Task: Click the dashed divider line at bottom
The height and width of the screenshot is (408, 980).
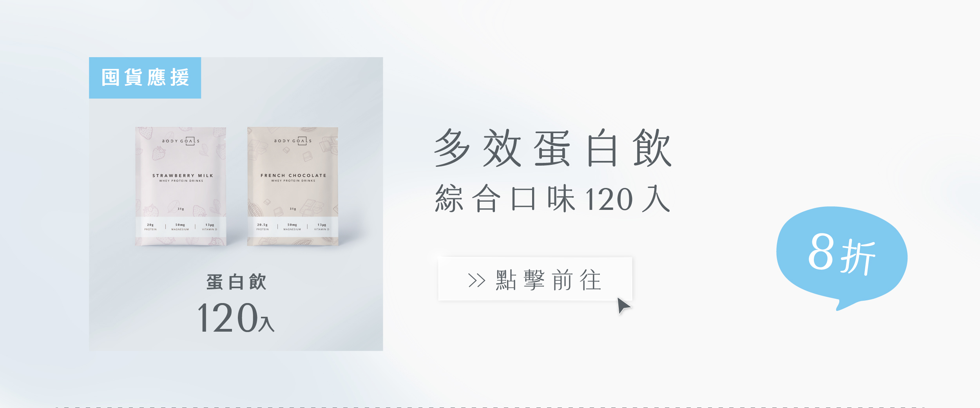Action: tap(490, 407)
